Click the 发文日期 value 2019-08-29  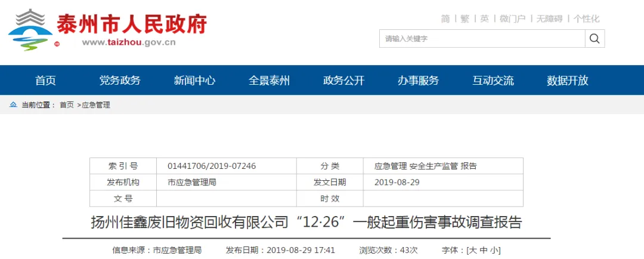click(397, 182)
